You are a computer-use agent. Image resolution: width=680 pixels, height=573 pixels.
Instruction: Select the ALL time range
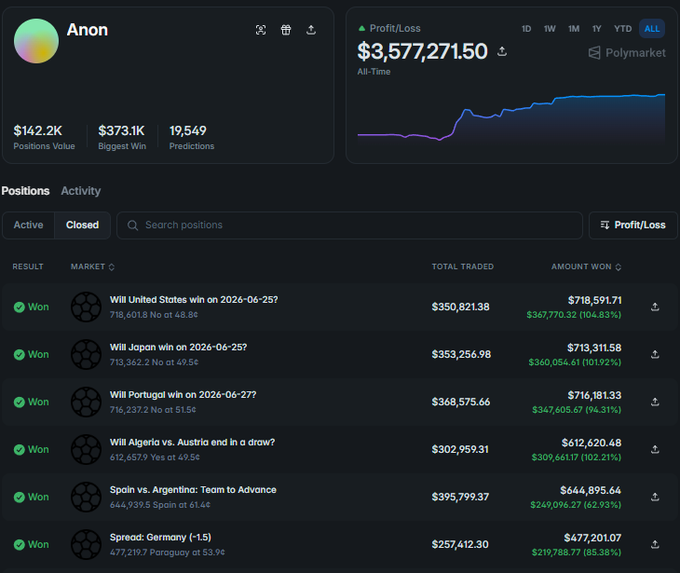click(x=652, y=29)
